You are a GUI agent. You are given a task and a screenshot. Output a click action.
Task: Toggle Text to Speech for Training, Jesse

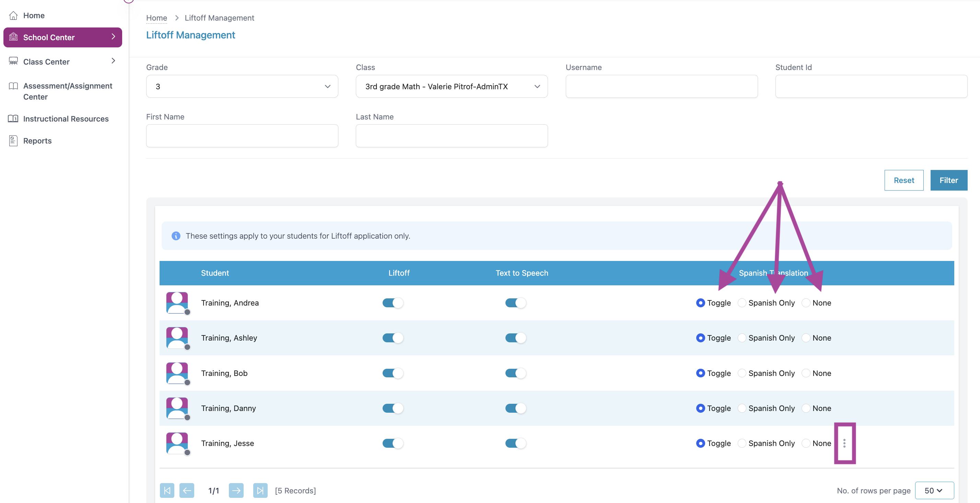515,443
